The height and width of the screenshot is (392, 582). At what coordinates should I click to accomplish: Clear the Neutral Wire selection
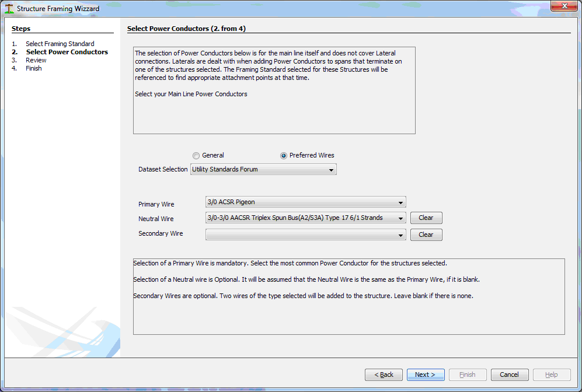(426, 218)
